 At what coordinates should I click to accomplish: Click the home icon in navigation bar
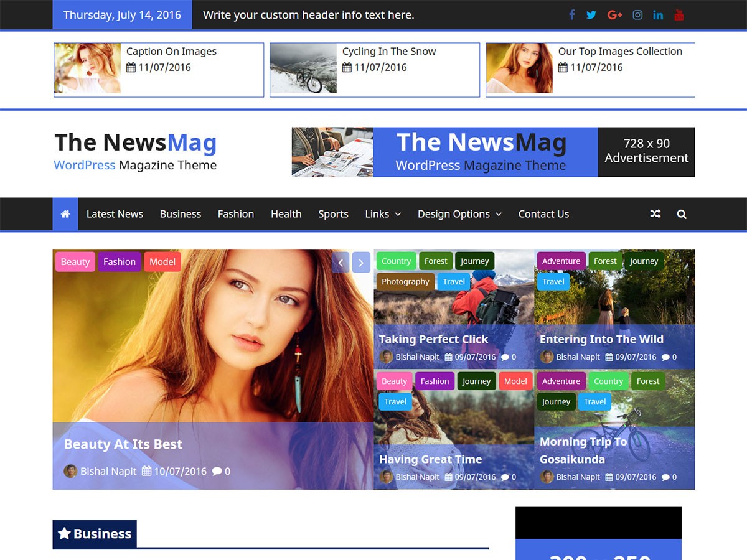65,214
